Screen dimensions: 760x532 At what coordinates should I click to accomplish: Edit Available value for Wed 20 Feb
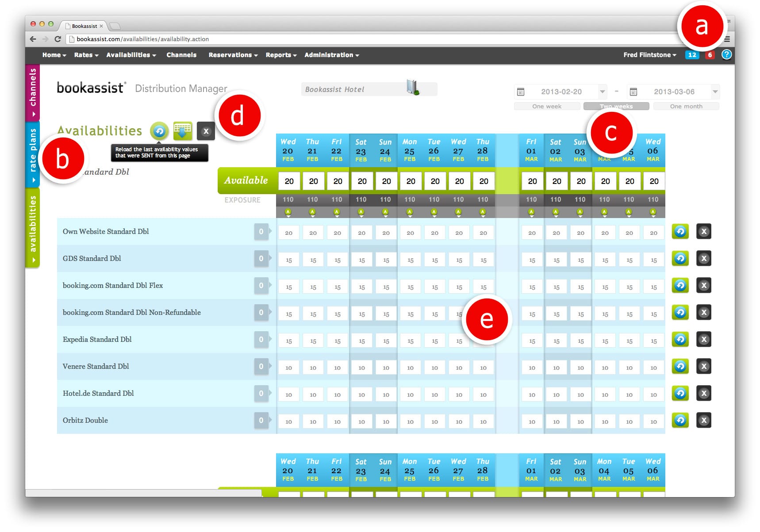click(x=289, y=181)
